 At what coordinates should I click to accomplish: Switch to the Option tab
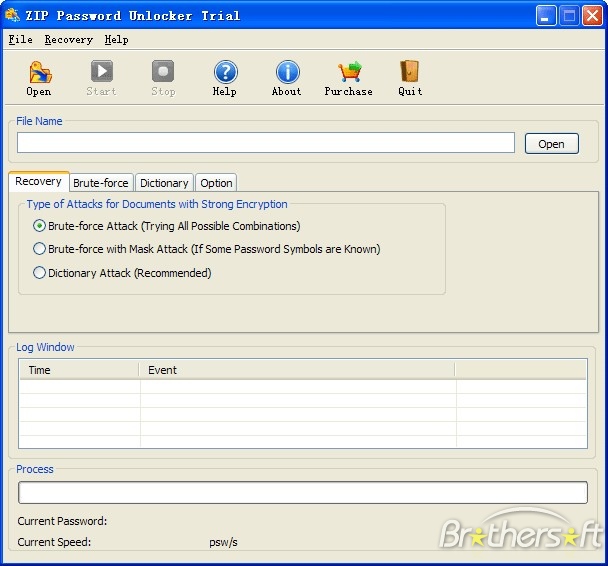coord(216,183)
